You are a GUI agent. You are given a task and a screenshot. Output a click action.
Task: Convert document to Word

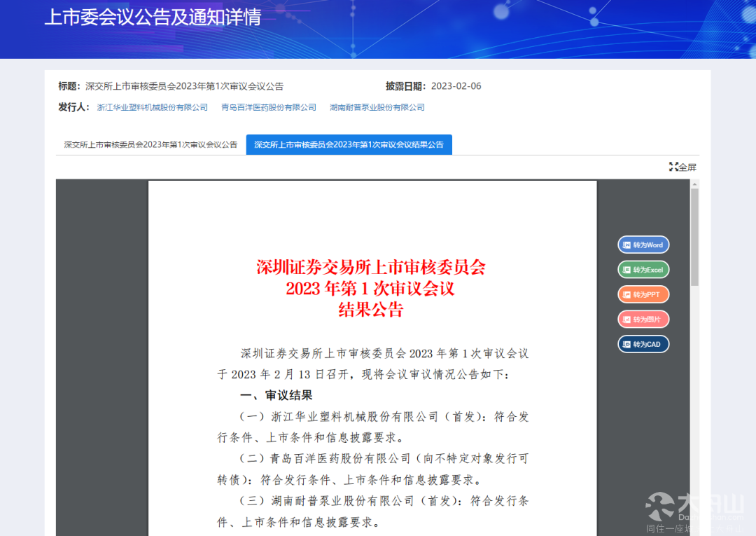(644, 245)
